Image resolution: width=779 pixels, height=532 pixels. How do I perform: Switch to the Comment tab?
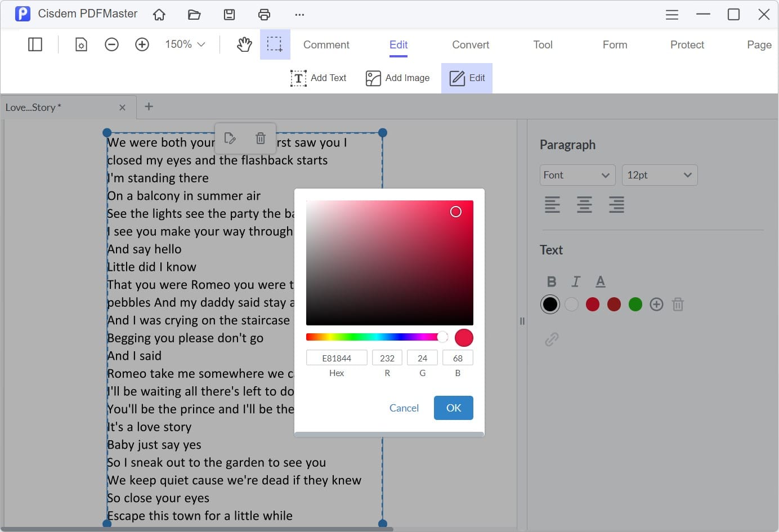pos(326,44)
